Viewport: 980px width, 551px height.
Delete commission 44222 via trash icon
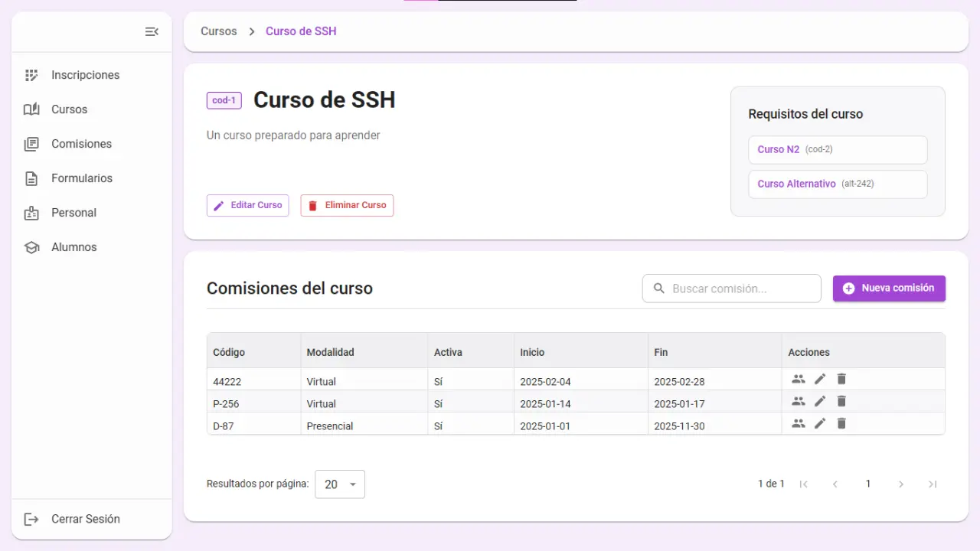841,379
